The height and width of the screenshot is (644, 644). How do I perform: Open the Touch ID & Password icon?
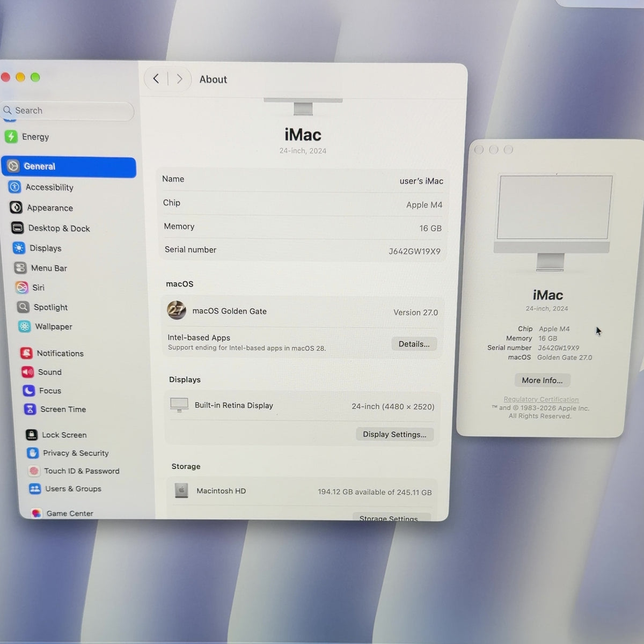point(34,471)
